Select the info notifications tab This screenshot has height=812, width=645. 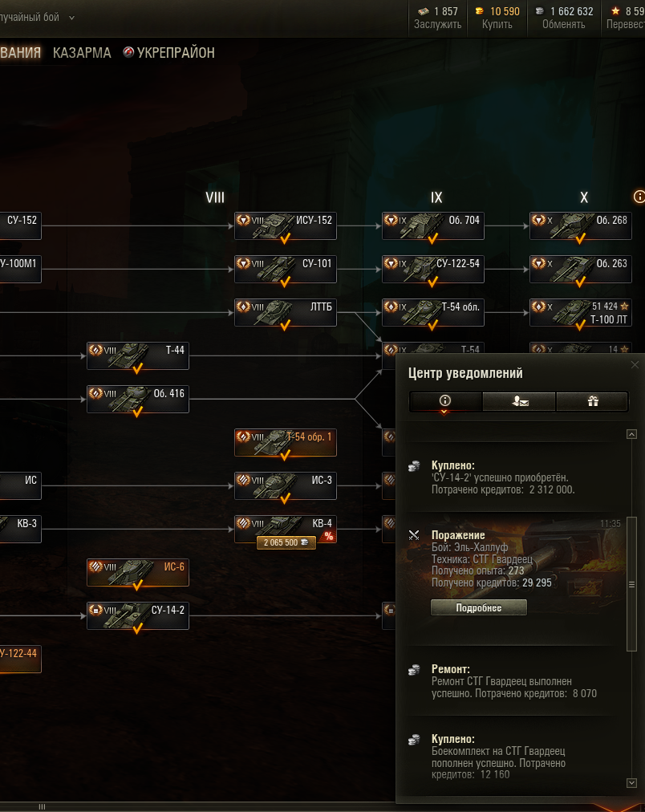click(x=445, y=401)
